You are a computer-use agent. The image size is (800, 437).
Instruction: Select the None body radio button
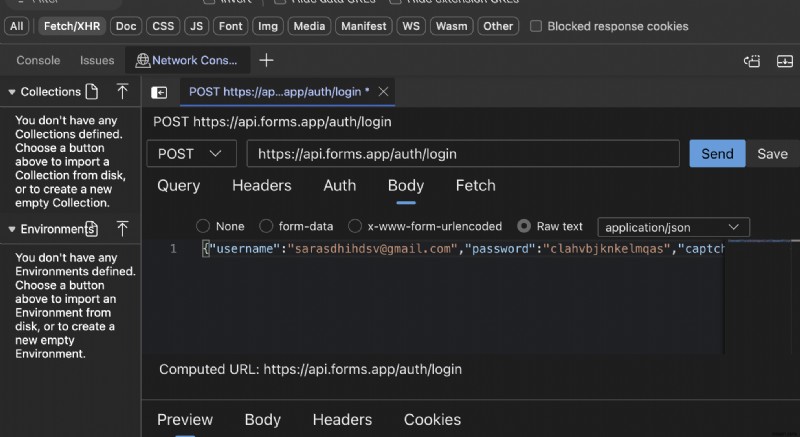(203, 226)
